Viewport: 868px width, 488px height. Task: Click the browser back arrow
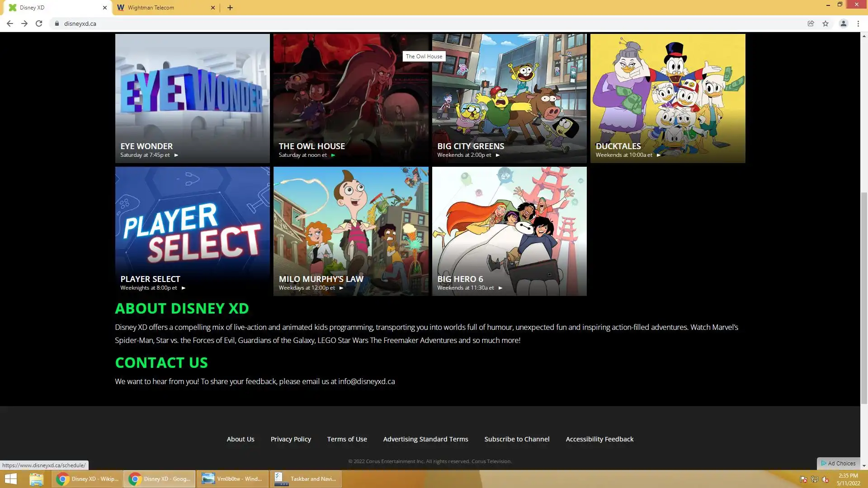[9, 23]
